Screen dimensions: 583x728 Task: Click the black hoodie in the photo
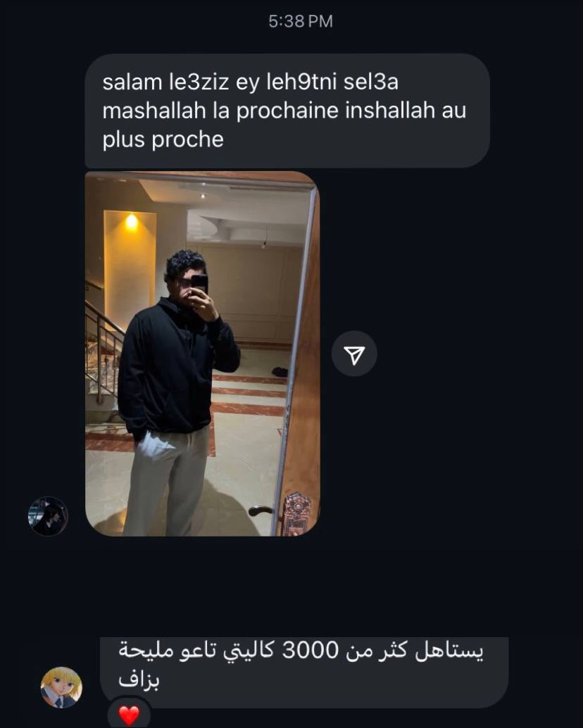[175, 367]
